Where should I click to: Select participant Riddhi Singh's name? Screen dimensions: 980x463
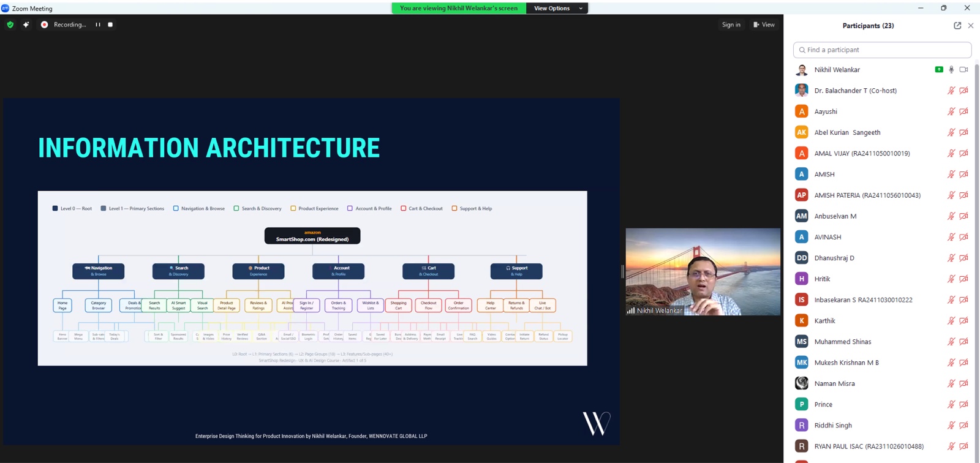[833, 425]
